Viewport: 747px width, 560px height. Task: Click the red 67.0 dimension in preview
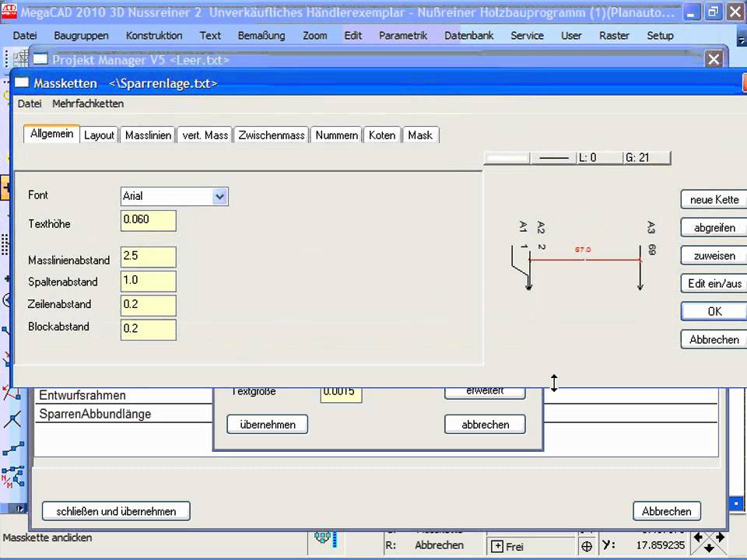(x=582, y=250)
